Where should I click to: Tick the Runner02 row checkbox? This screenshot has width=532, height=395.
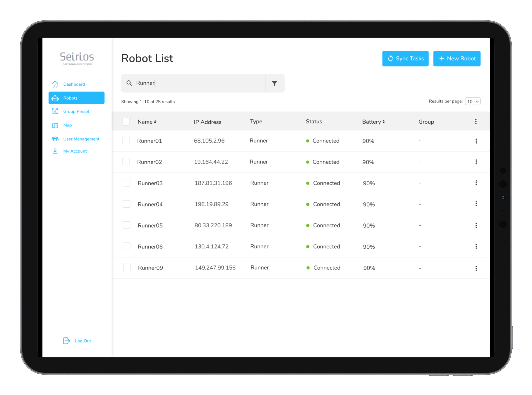126,162
